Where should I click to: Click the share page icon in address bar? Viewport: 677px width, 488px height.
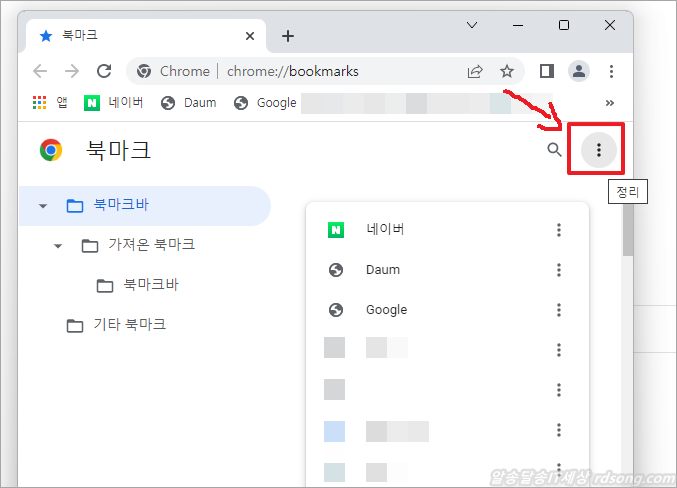475,71
